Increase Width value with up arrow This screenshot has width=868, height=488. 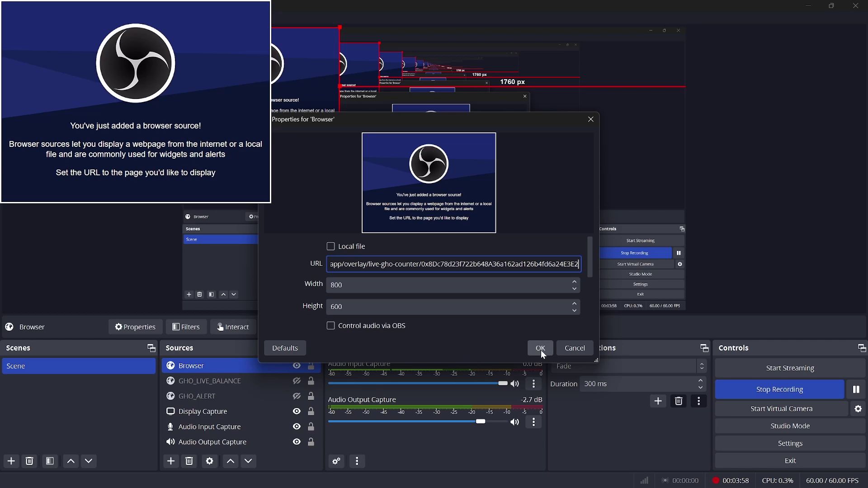tap(574, 282)
